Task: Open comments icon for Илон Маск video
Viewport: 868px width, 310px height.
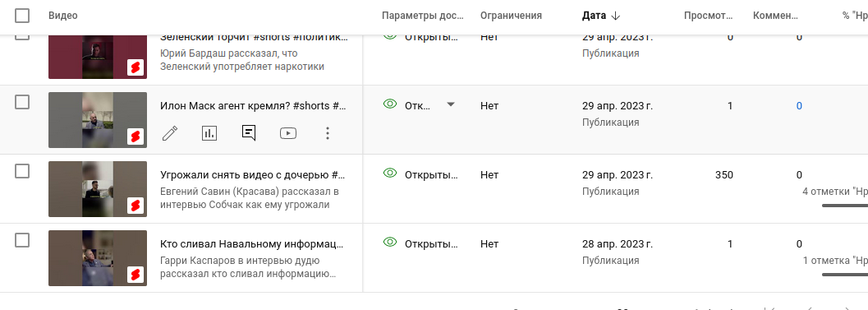Action: pos(249,133)
